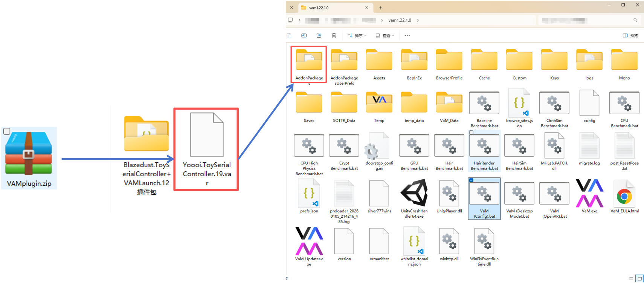This screenshot has height=284, width=644.
Task: Click the paste toolbar icon
Action: click(x=289, y=35)
